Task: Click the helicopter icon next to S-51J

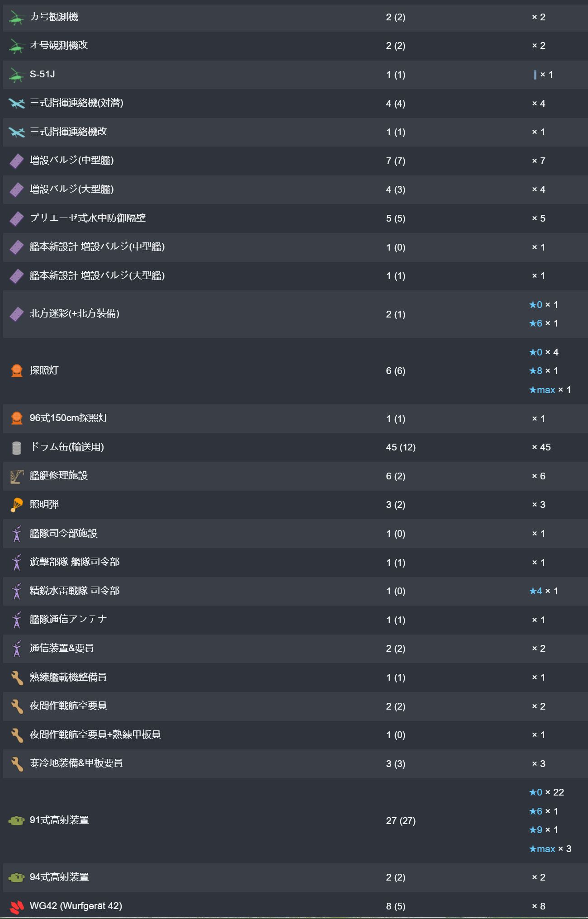Action: [x=17, y=75]
